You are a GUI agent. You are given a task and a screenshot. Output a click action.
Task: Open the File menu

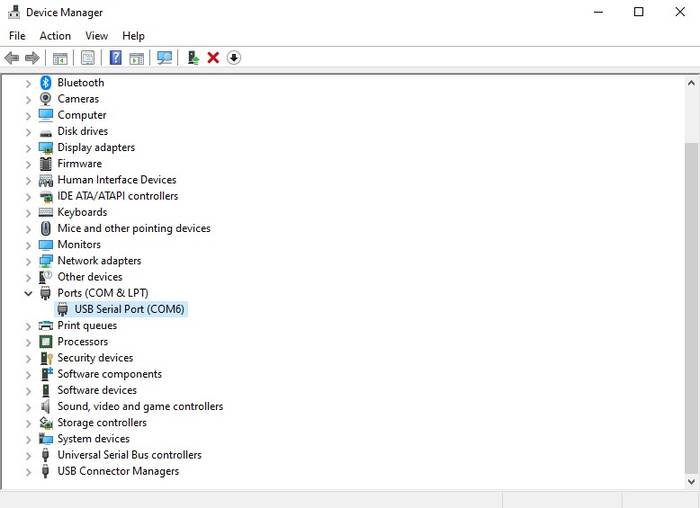pyautogui.click(x=17, y=36)
